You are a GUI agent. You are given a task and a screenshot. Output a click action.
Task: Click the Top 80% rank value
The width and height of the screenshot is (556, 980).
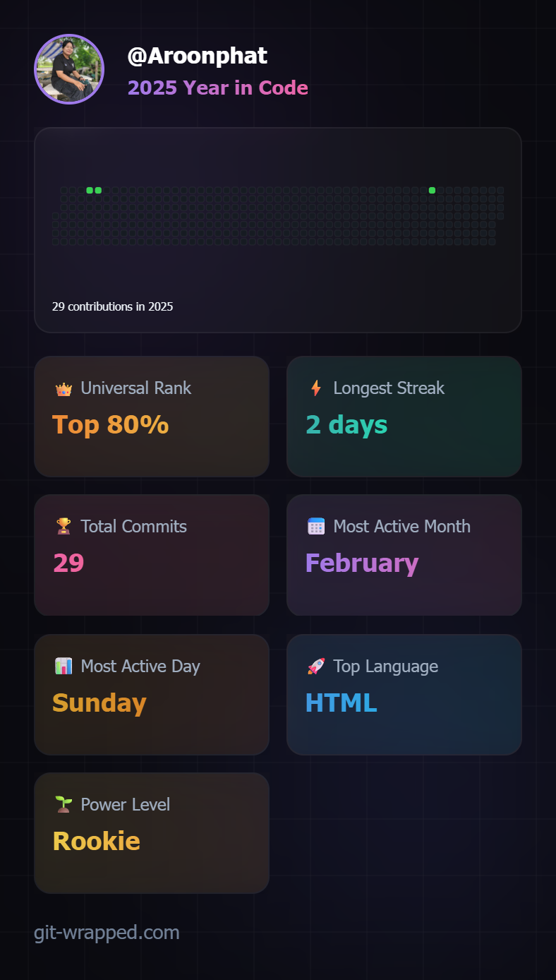click(110, 425)
